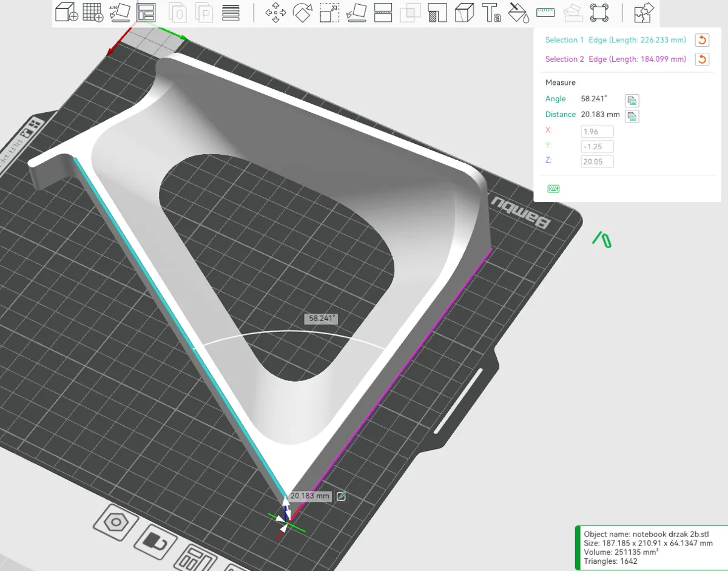Select the Lay on face tool
Viewport: 728px width, 571px height.
click(356, 13)
